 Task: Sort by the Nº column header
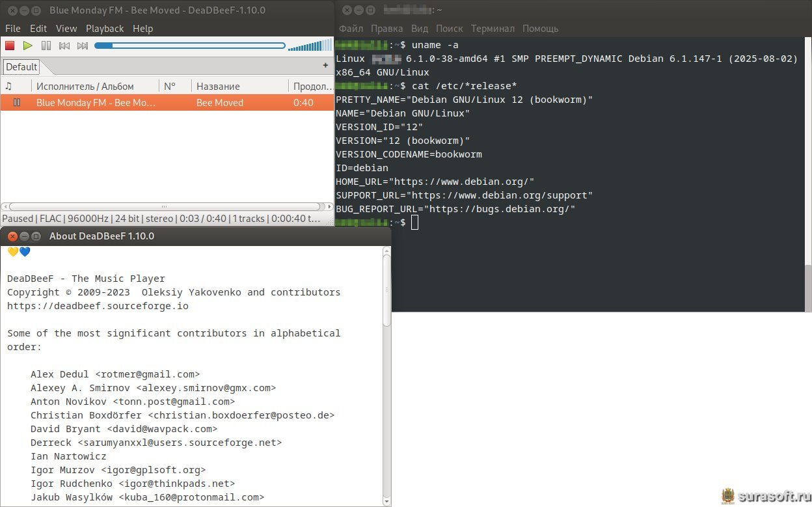click(x=175, y=86)
